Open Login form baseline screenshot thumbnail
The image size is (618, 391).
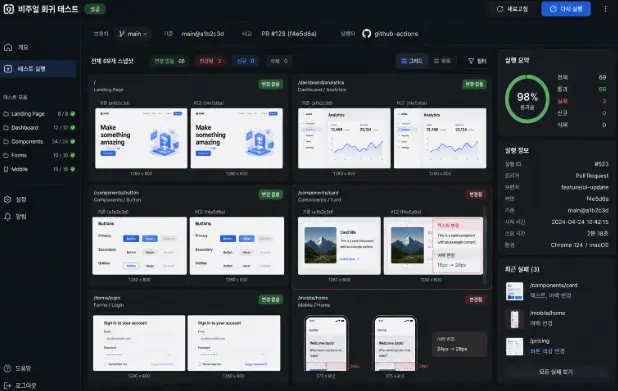(x=139, y=343)
